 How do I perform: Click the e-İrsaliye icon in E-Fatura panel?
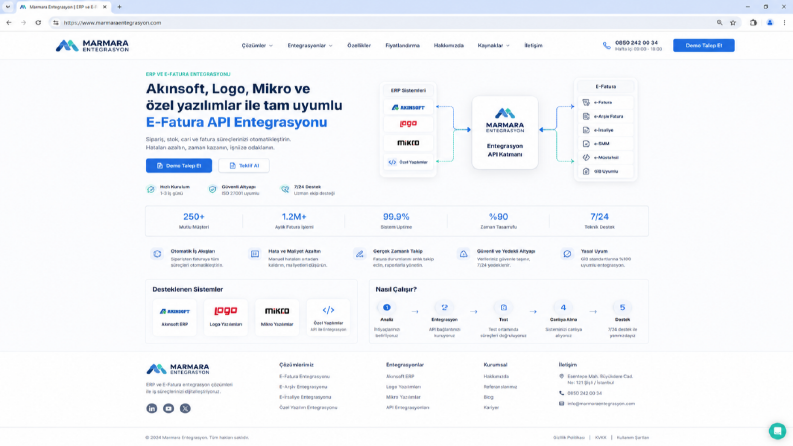coord(586,130)
